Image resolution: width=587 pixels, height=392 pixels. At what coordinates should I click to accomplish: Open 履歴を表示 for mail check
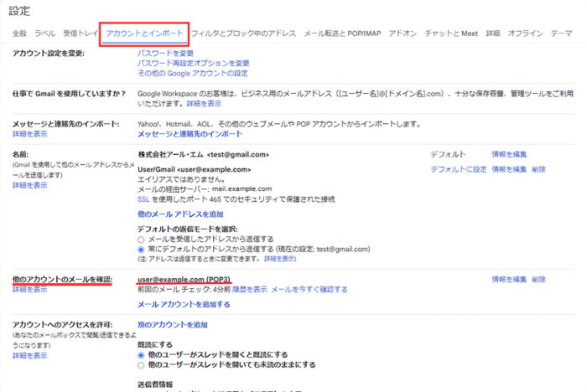(250, 289)
